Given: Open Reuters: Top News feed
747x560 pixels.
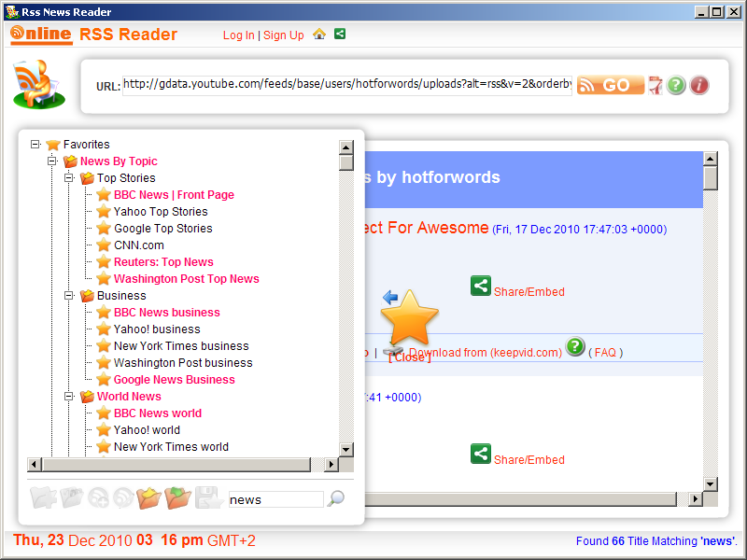Looking at the screenshot, I should tap(163, 262).
